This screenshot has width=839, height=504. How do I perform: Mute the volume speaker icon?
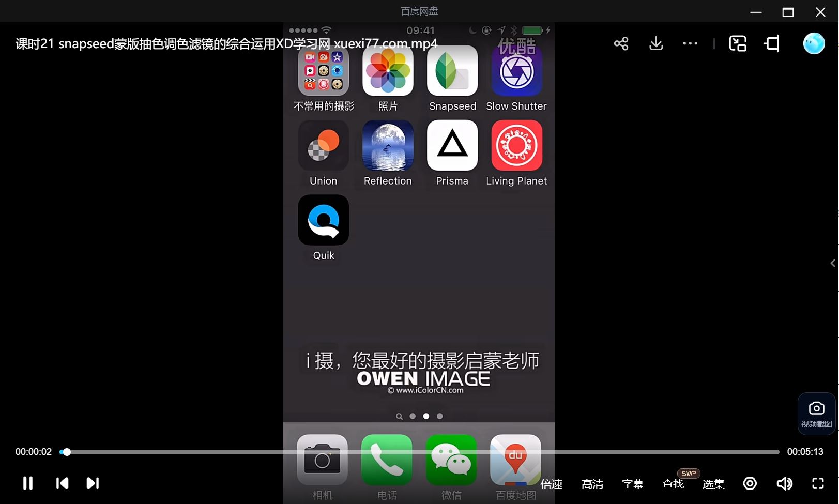click(784, 483)
